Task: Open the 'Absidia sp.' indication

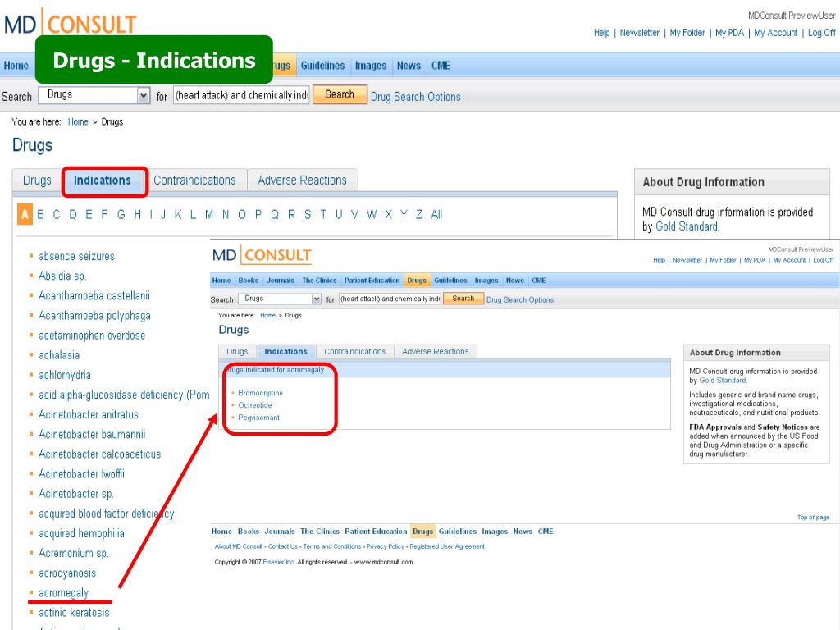Action: click(x=62, y=276)
